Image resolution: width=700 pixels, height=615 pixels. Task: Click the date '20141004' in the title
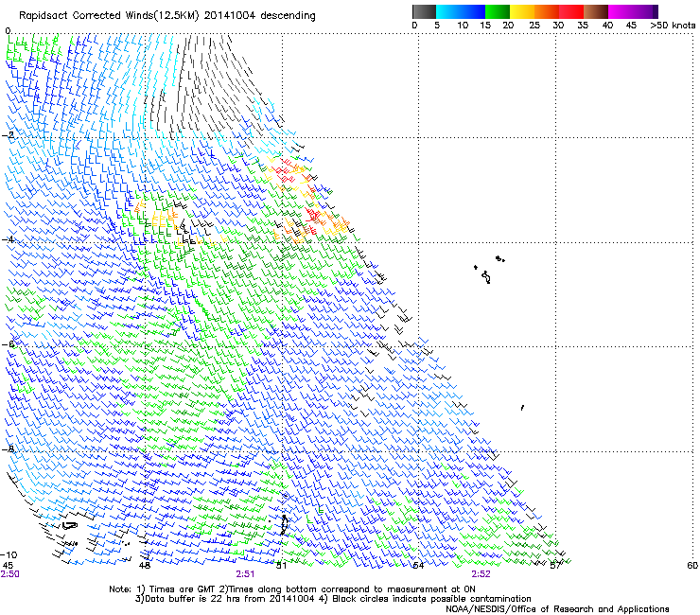tap(230, 16)
